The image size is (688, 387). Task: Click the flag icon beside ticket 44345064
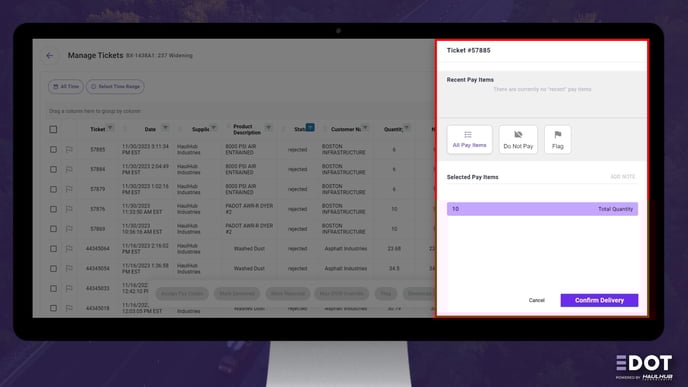(x=69, y=249)
